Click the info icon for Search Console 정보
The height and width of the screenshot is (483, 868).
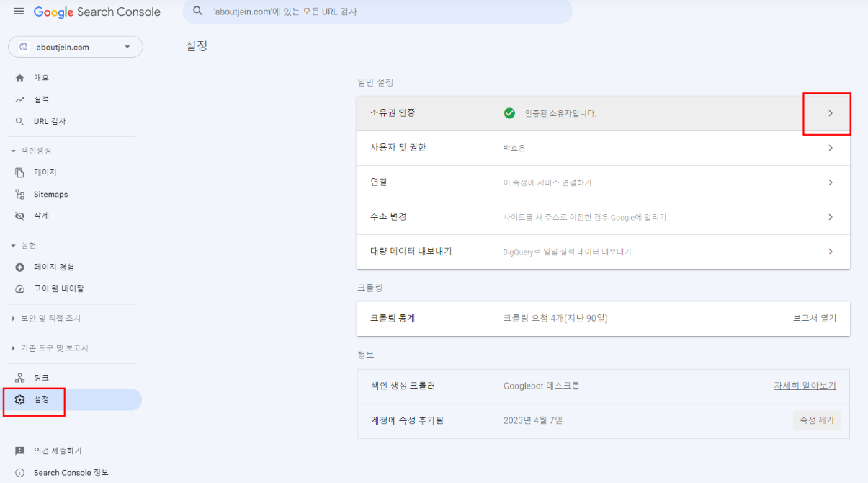pyautogui.click(x=20, y=473)
